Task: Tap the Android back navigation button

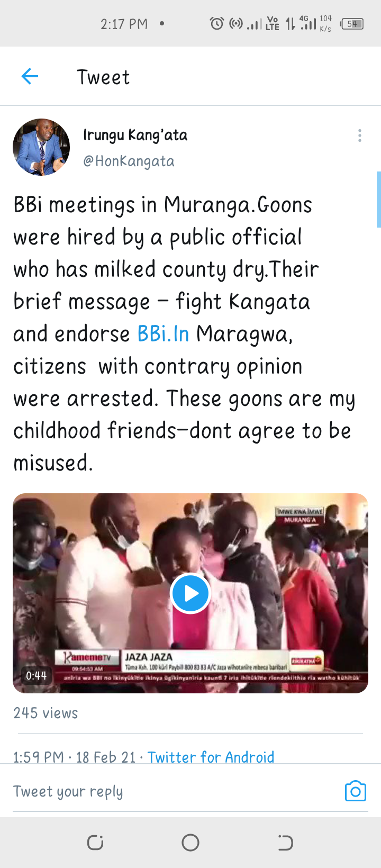Action: tap(285, 842)
